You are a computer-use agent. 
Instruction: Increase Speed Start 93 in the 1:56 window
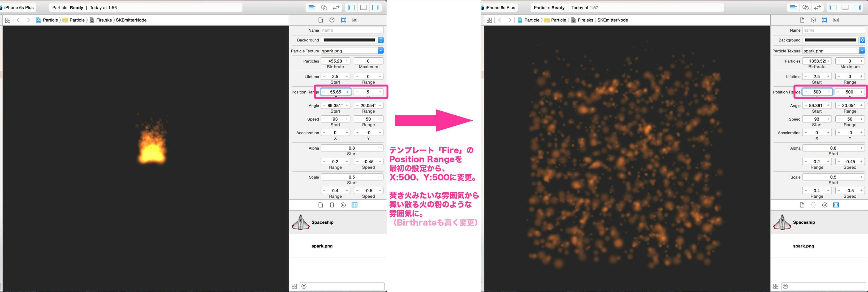(347, 119)
